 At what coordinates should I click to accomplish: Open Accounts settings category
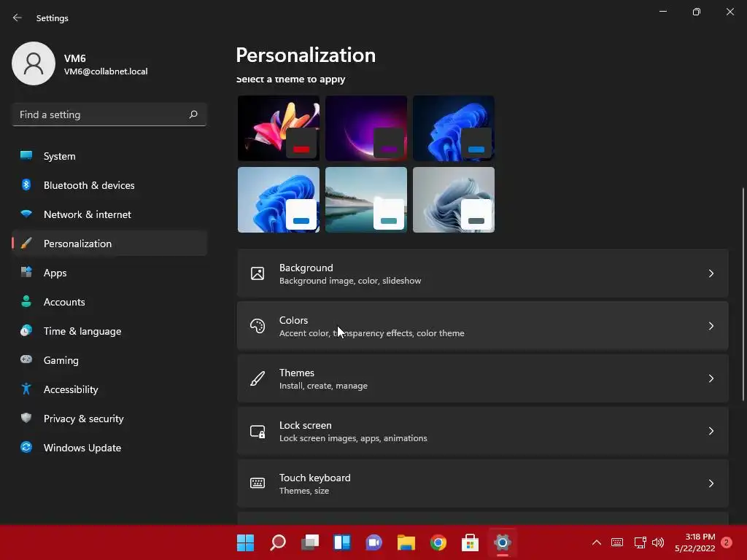coord(109,301)
